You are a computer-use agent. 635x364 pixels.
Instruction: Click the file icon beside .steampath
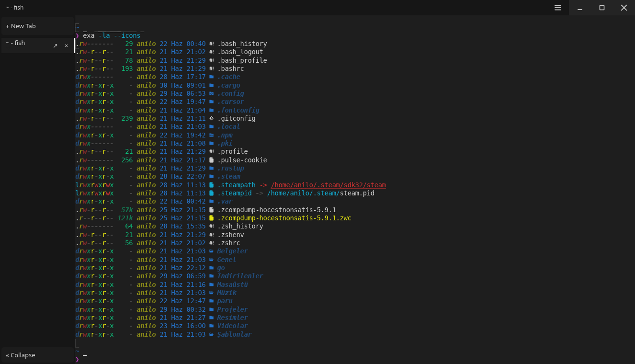coord(211,185)
